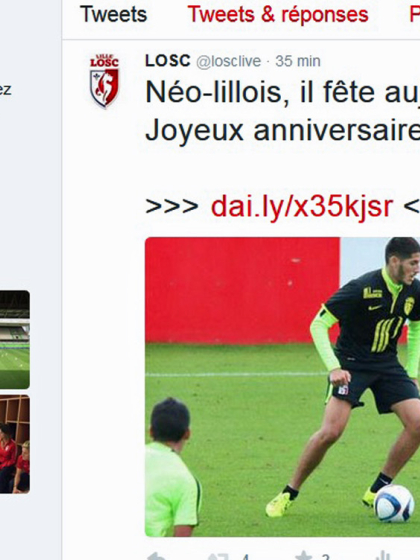Click the retweet count showing 4
Image resolution: width=420 pixels, height=560 pixels.
(245, 557)
